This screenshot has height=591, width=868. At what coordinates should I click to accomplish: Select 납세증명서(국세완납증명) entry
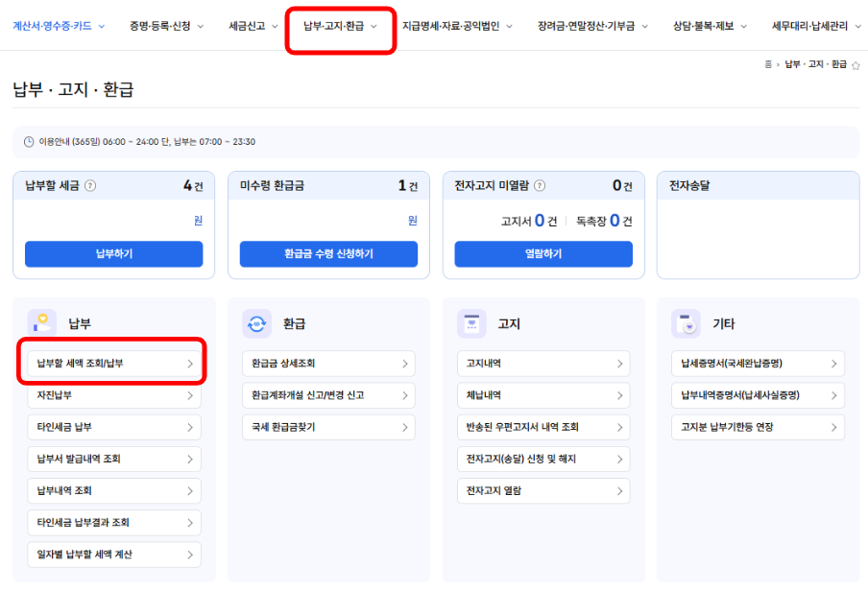click(x=758, y=364)
